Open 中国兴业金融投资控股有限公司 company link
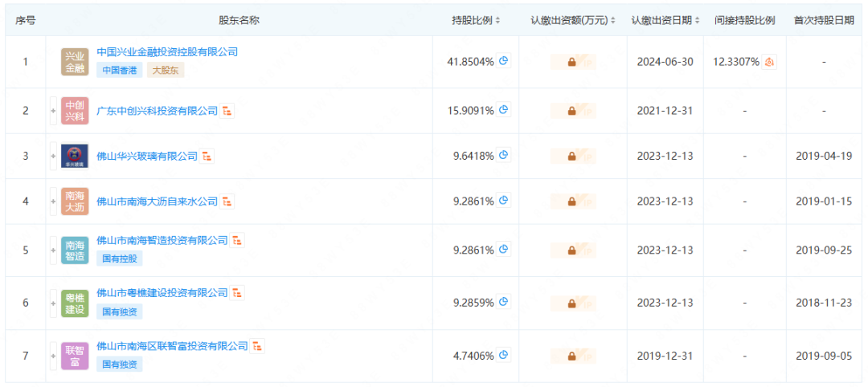This screenshot has width=868, height=387. tap(167, 51)
